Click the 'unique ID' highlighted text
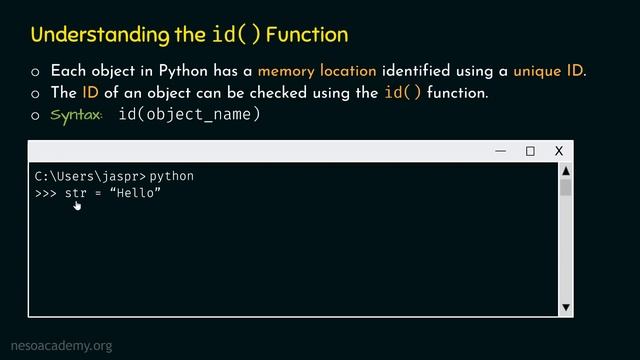 coord(548,71)
